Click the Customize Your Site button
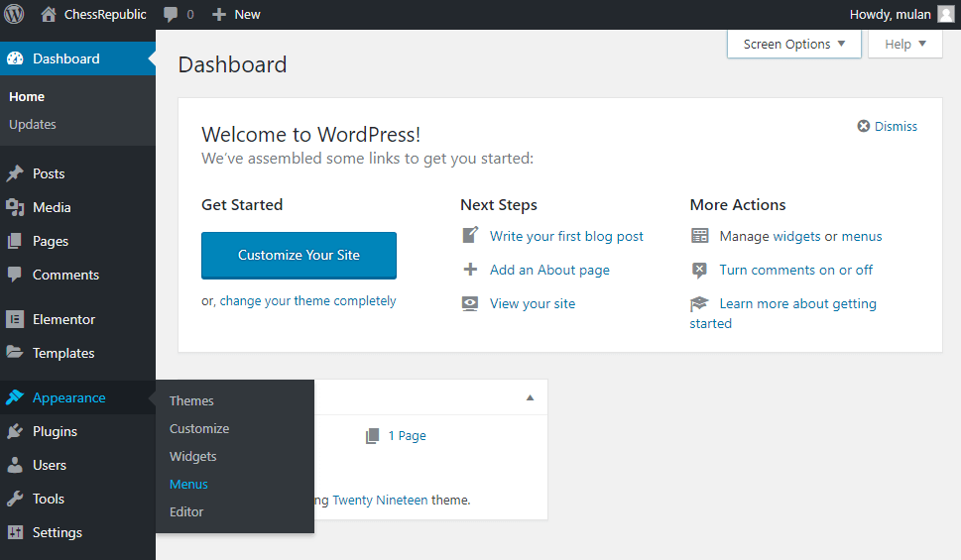This screenshot has width=961, height=560. tap(299, 255)
